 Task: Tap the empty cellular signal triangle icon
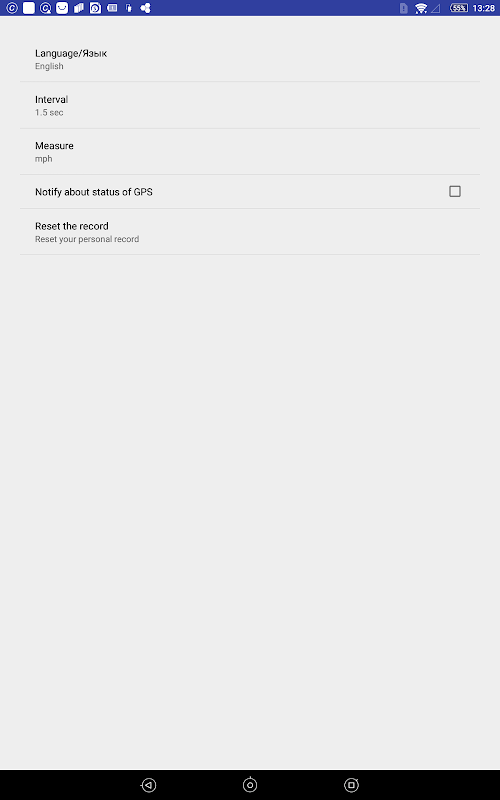point(436,8)
